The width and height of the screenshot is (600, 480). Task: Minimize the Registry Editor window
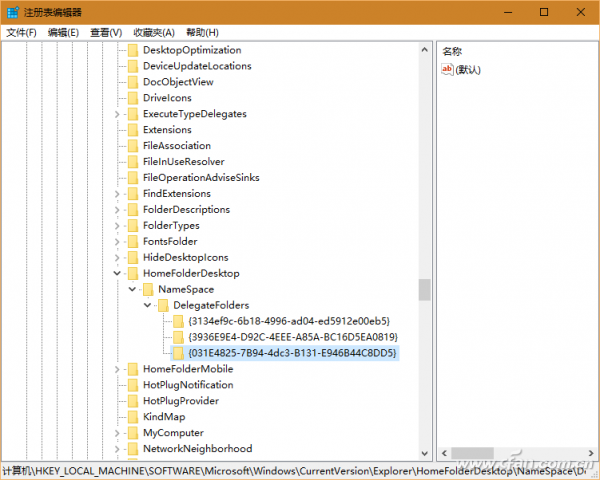point(508,12)
